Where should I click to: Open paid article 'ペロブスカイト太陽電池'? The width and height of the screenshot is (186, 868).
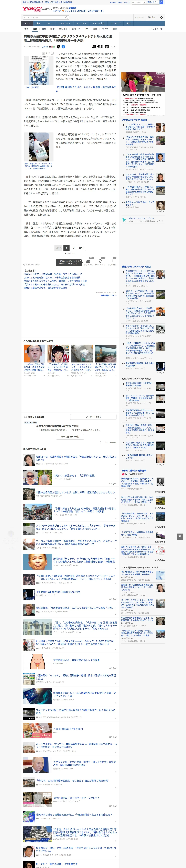[137, 533]
